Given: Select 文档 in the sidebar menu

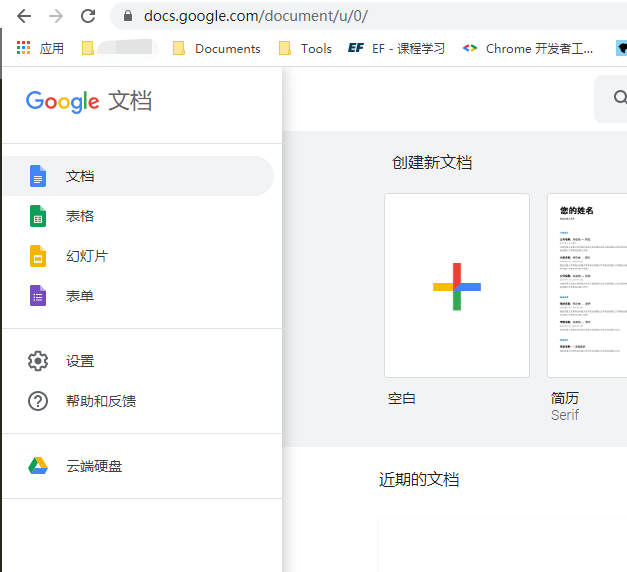Looking at the screenshot, I should click(x=138, y=176).
